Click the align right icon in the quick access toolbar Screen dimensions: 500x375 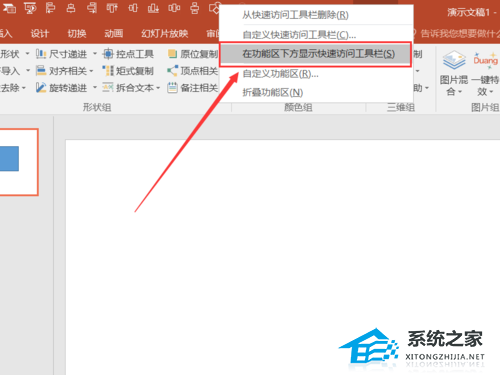pyautogui.click(x=92, y=7)
